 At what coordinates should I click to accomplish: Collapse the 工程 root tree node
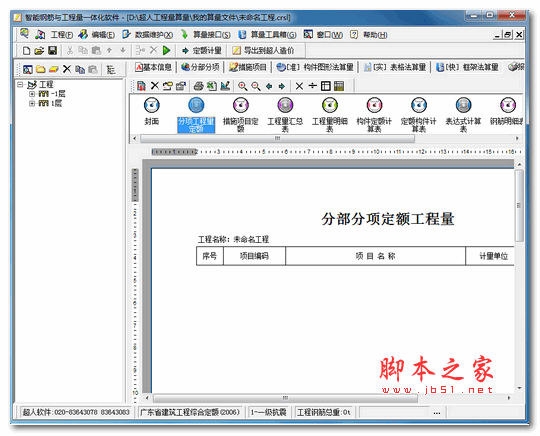tap(21, 84)
